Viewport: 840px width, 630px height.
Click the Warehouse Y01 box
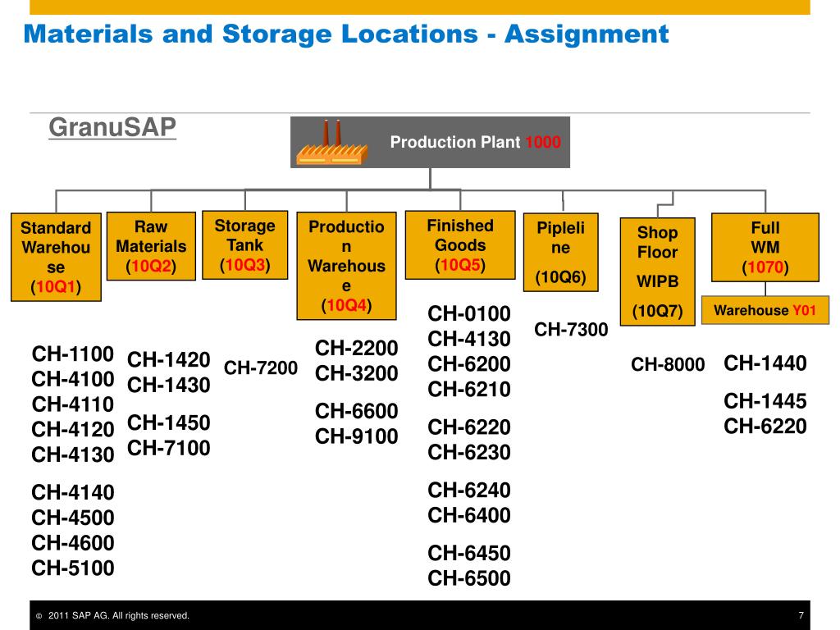765,310
